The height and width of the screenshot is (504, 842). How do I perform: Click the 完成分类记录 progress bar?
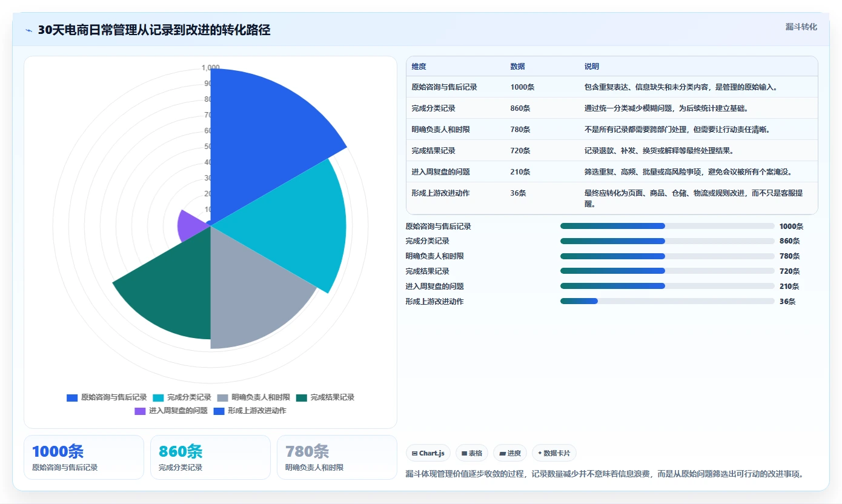[x=668, y=241]
